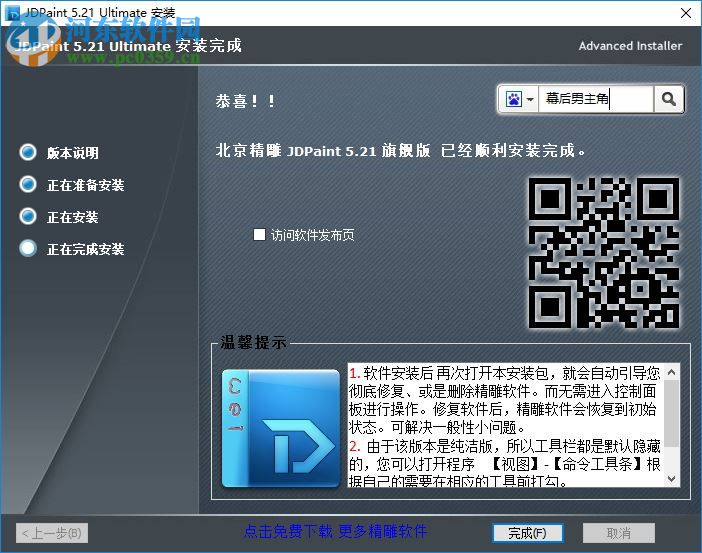702x553 pixels.
Task: Click the tips box scroll up arrow
Action: pyautogui.click(x=671, y=372)
